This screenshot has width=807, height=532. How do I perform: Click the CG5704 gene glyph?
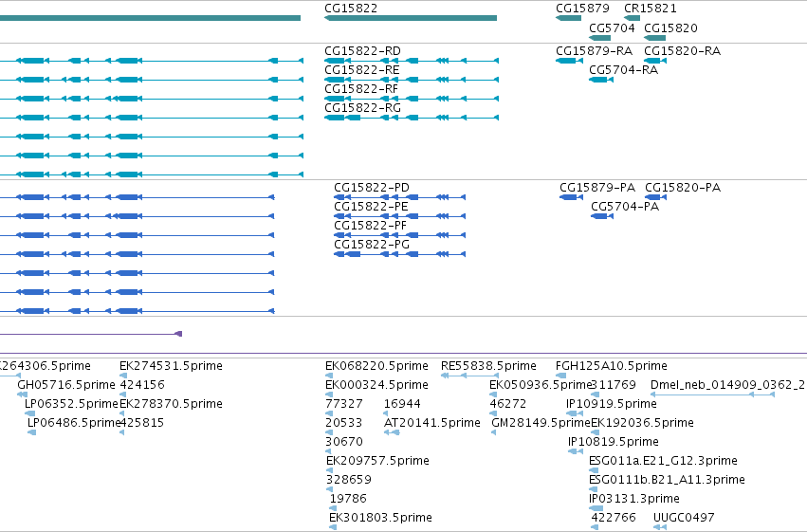[x=599, y=38]
